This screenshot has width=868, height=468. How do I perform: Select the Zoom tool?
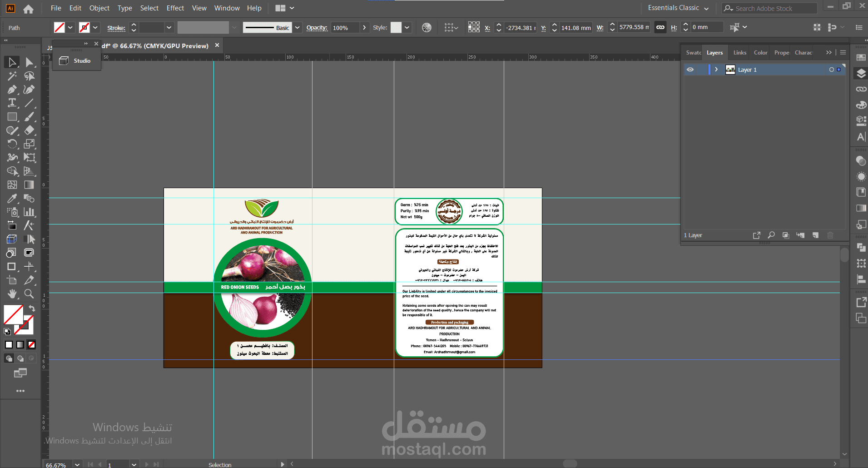(29, 294)
